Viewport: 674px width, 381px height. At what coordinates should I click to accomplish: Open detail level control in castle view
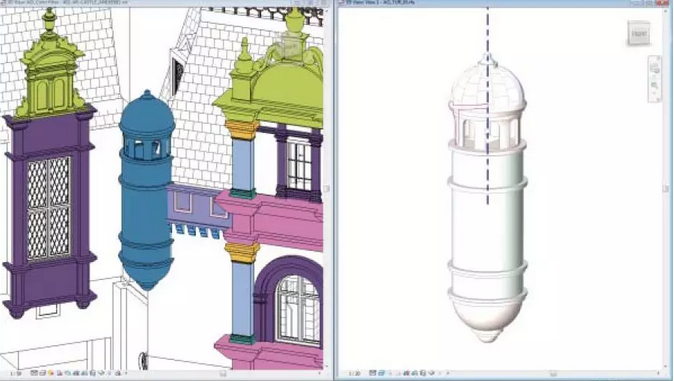(x=34, y=373)
